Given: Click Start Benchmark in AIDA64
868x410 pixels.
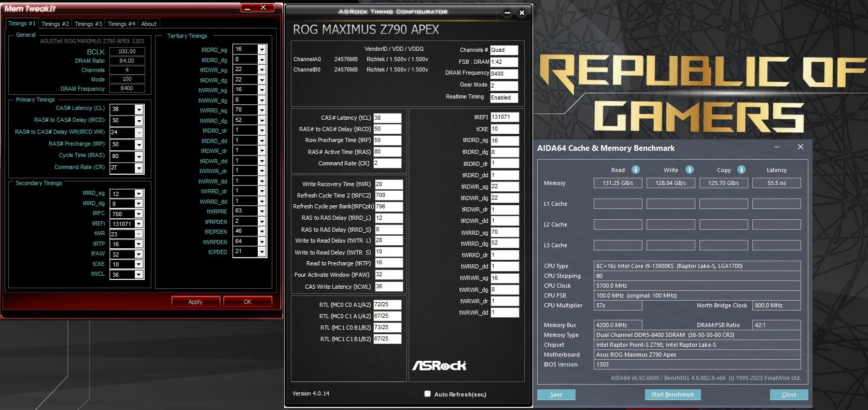Looking at the screenshot, I should coord(673,394).
